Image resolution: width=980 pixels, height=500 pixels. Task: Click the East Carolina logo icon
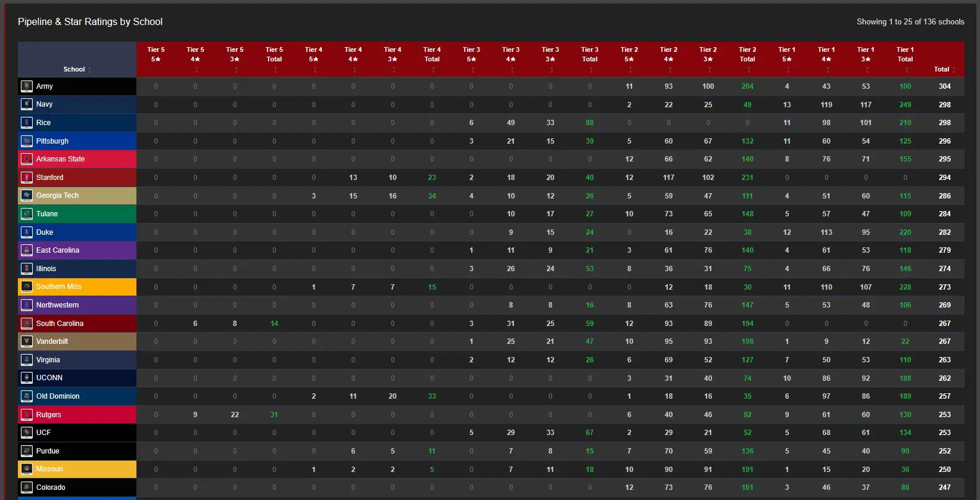point(27,250)
